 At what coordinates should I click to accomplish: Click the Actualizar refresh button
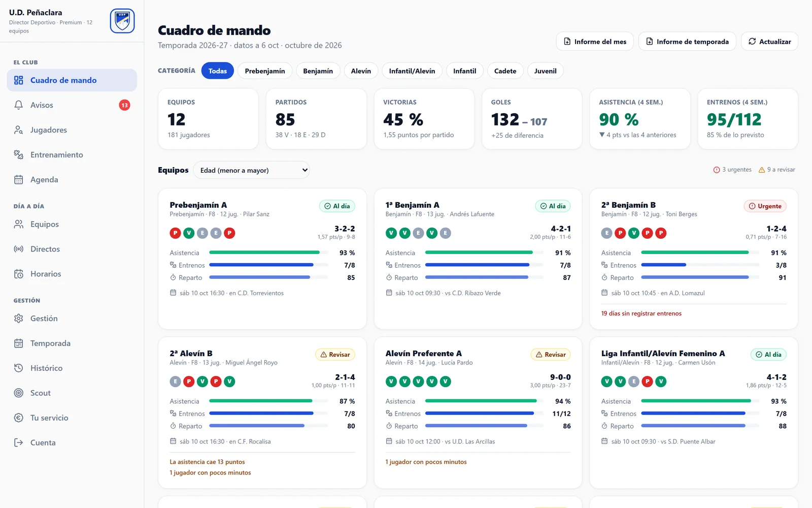pos(769,42)
